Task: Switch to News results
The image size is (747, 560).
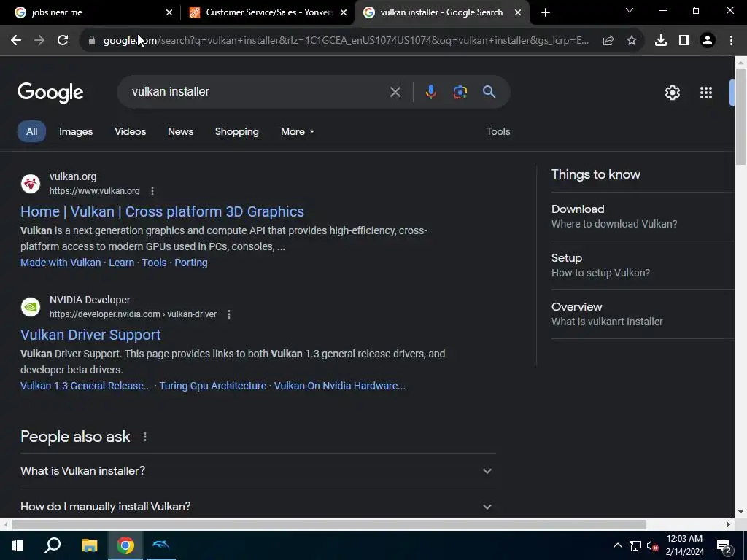Action: pyautogui.click(x=180, y=131)
